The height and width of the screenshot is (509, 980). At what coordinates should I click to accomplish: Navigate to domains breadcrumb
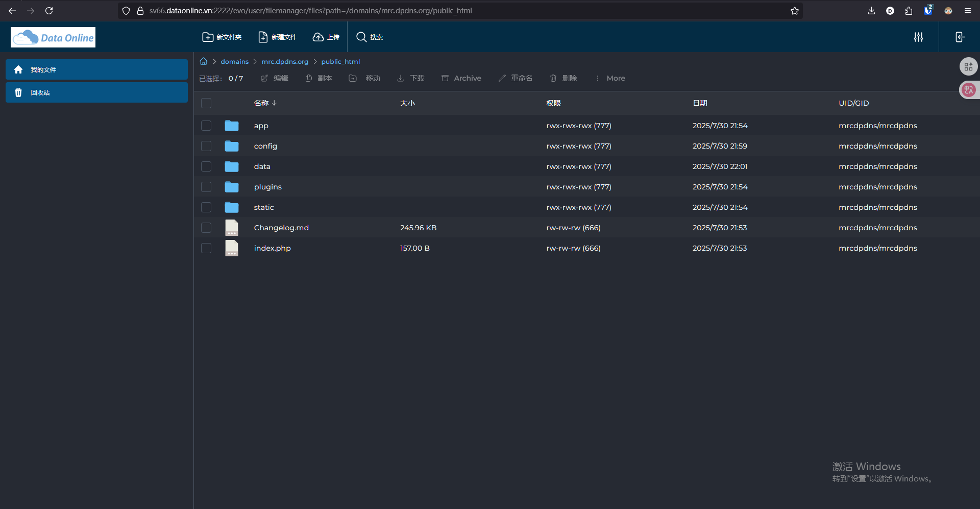[x=234, y=61]
